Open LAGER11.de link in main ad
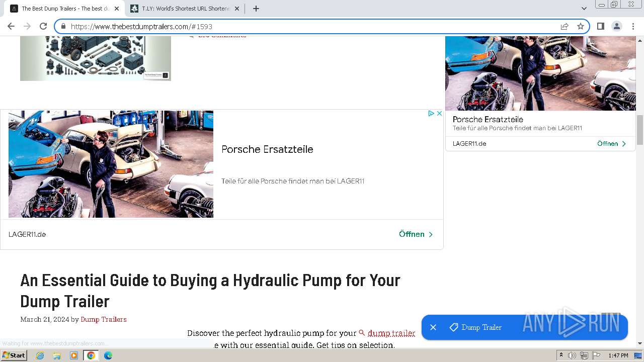This screenshot has width=644, height=362. point(27,234)
